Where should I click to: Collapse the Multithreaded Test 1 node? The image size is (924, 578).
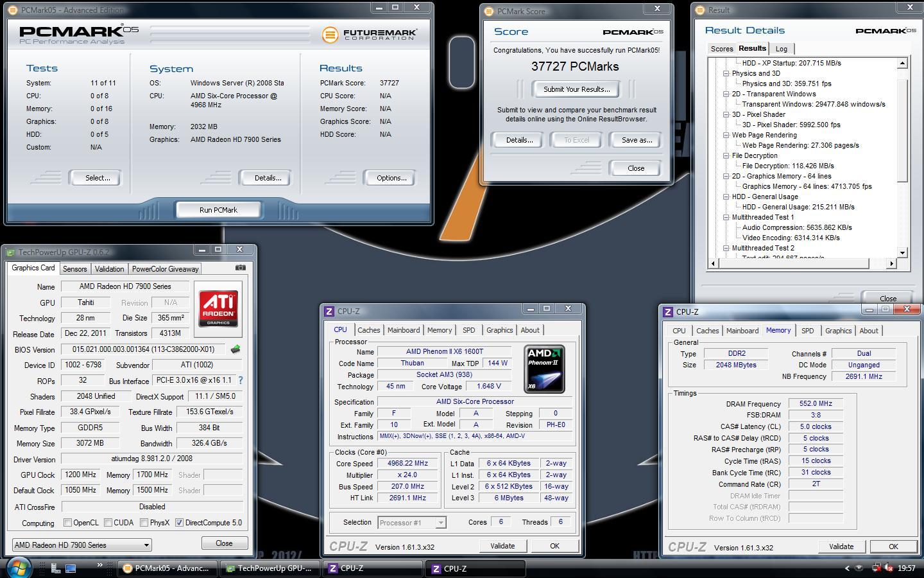(x=726, y=217)
